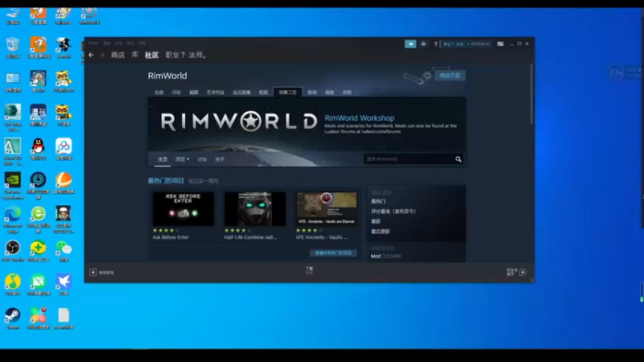This screenshot has height=362, width=644.
Task: Open the WeChat desktop icon
Action: tap(64, 251)
